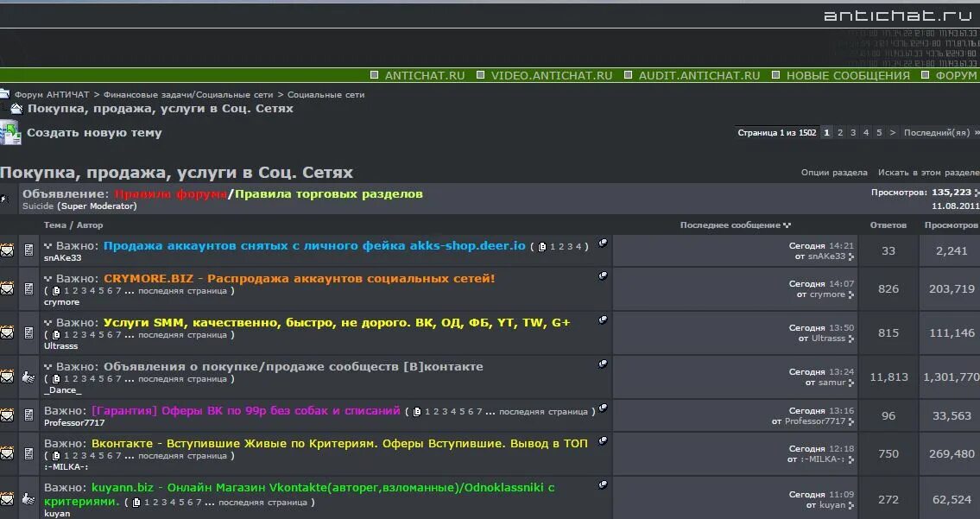The width and height of the screenshot is (980, 519).
Task: Open НОВЫЕ СООБЩЕНИЯ nav item
Action: tap(848, 76)
